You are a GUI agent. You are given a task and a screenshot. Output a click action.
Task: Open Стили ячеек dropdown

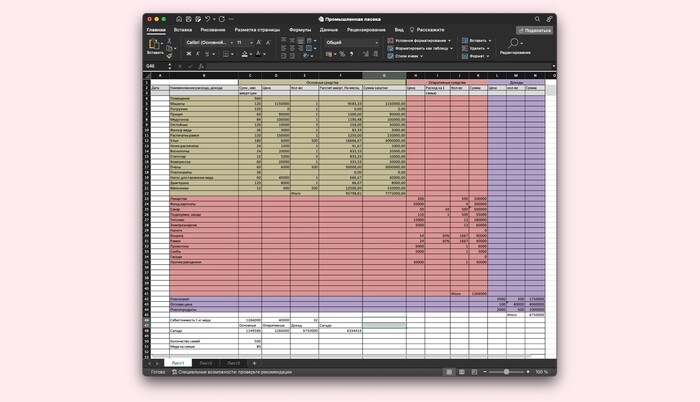point(405,56)
